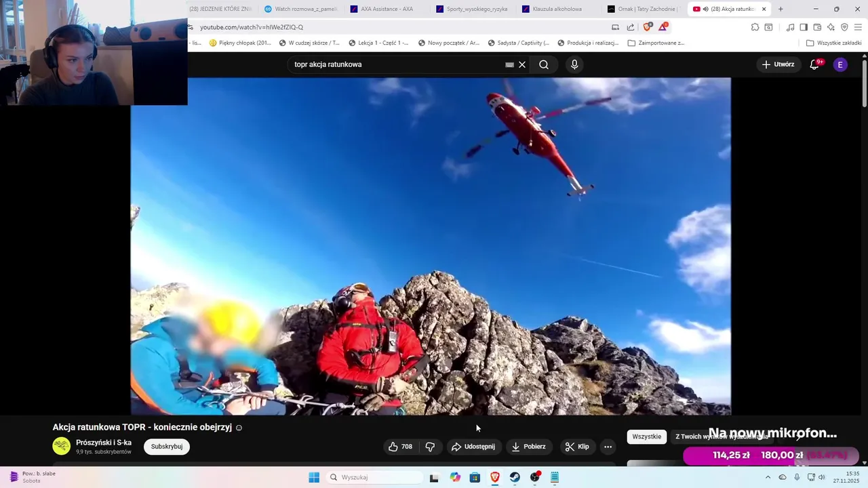
Task: Create a clip with Klip button
Action: pyautogui.click(x=577, y=447)
